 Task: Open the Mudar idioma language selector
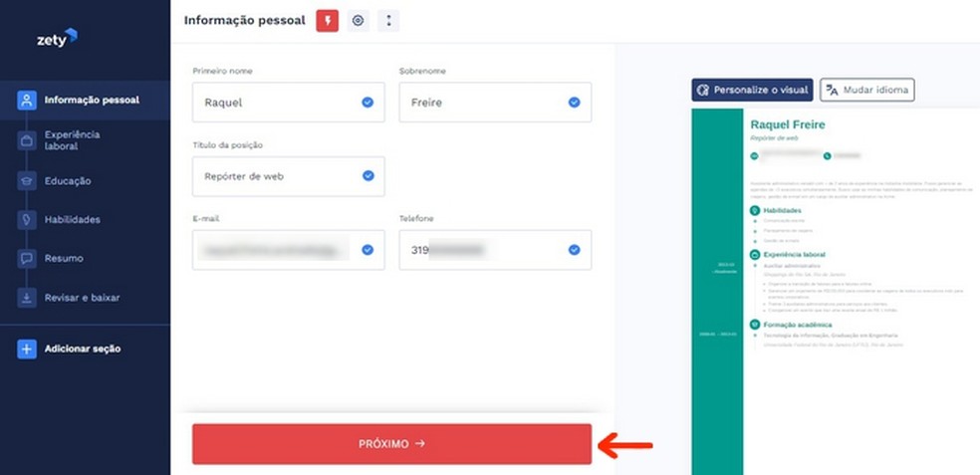click(x=866, y=90)
